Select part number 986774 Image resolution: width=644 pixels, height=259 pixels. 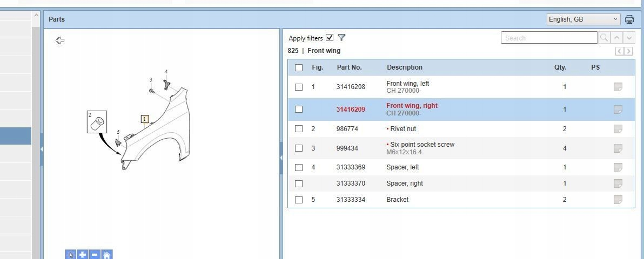click(x=347, y=129)
